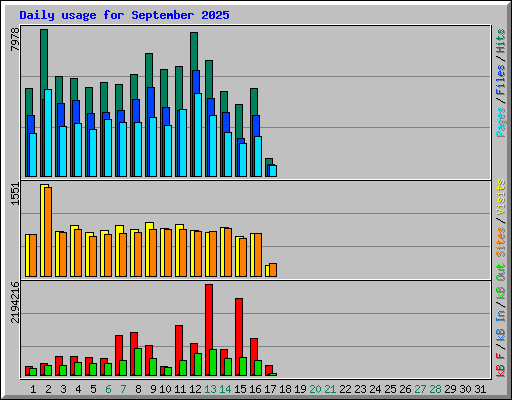This screenshot has height=400, width=512.
Task: Click the blue files bar for day 9
Action: (x=151, y=103)
